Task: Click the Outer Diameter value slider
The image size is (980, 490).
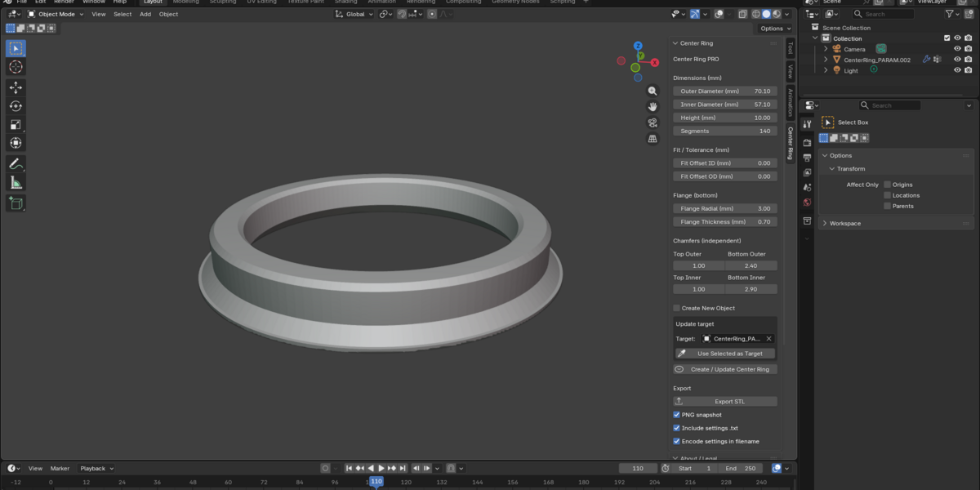Action: (725, 91)
